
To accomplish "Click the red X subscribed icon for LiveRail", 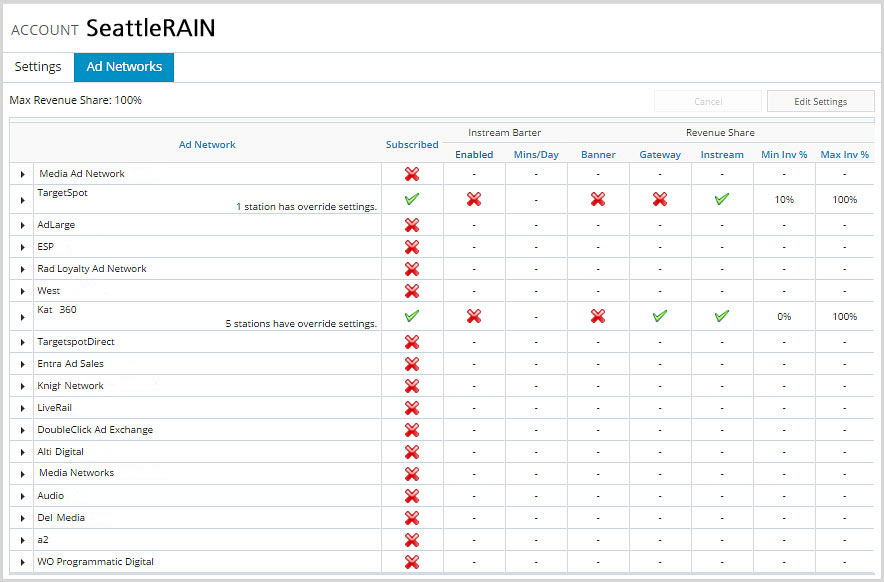I will tap(411, 408).
